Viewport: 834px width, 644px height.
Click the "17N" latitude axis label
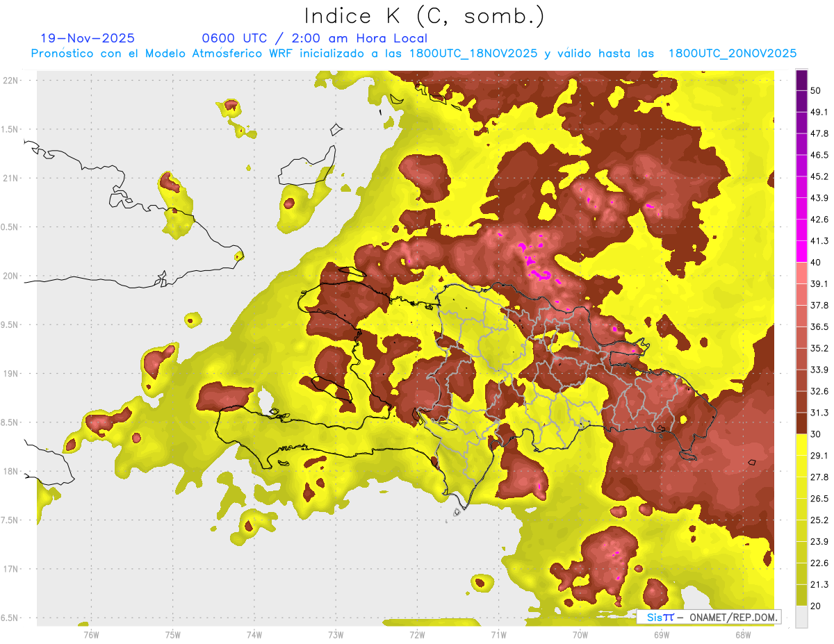pos(10,570)
